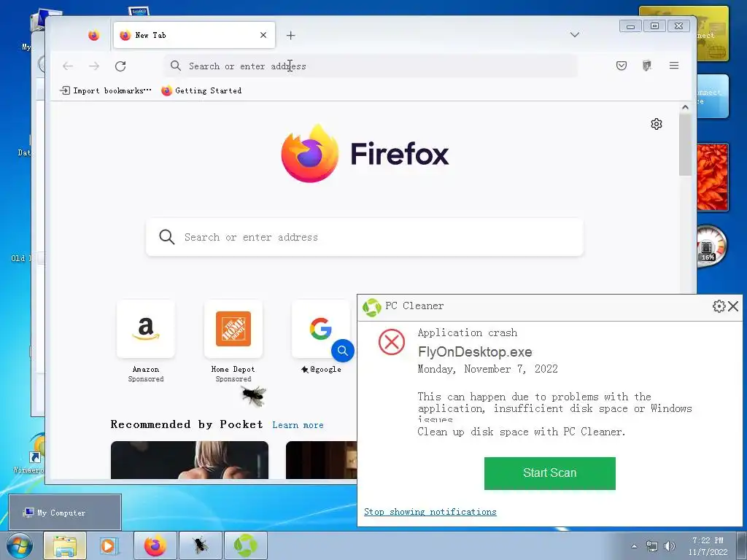Click the fly on the desktop
The height and width of the screenshot is (560, 747).
tap(253, 396)
